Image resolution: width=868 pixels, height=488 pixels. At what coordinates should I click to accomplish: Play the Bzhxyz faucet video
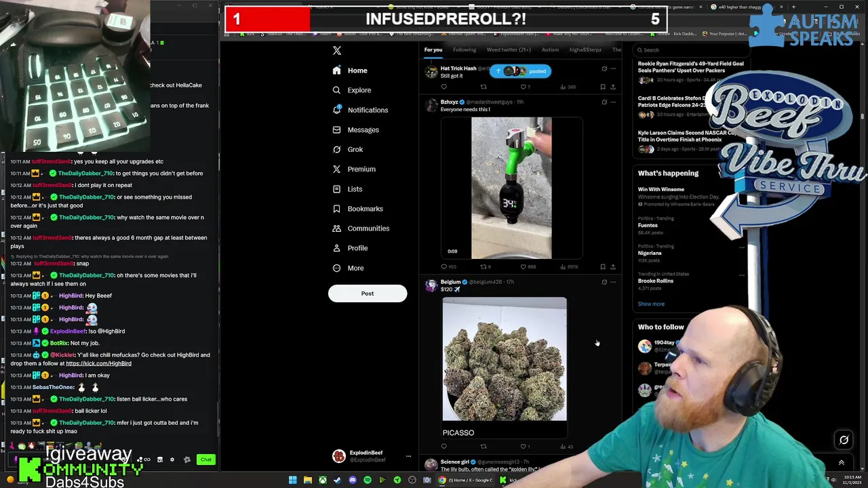click(511, 188)
